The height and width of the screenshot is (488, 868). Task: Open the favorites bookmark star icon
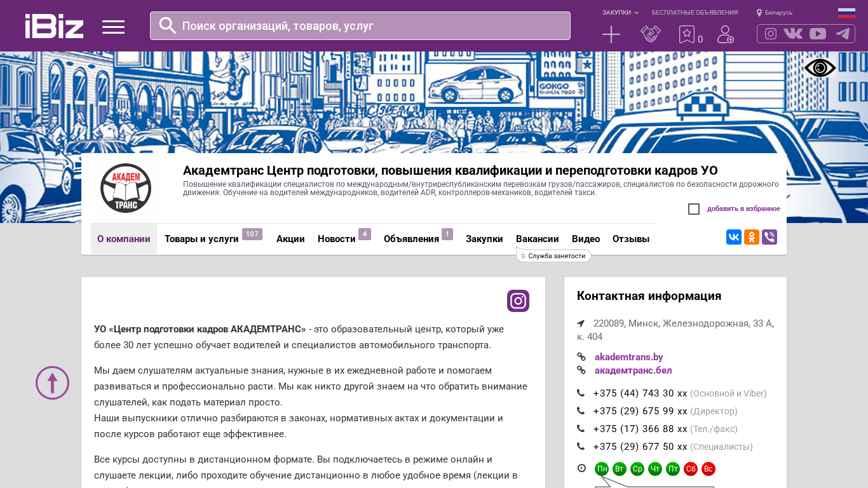pos(687,34)
